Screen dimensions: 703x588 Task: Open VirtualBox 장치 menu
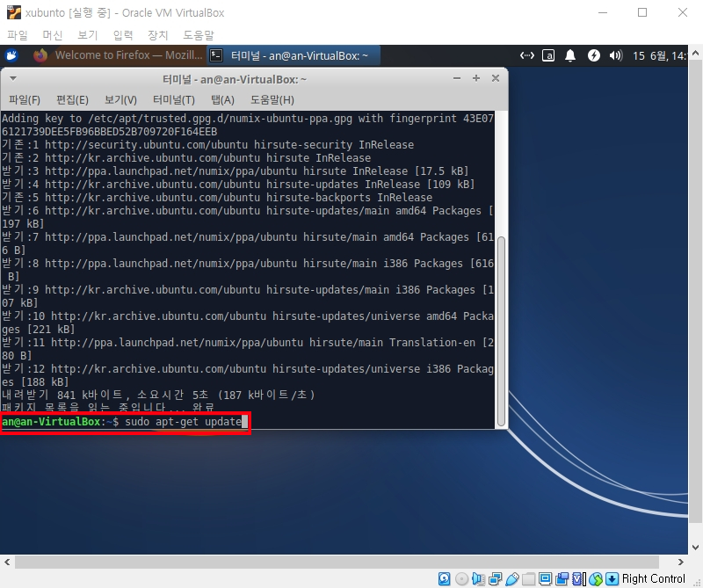pyautogui.click(x=158, y=35)
